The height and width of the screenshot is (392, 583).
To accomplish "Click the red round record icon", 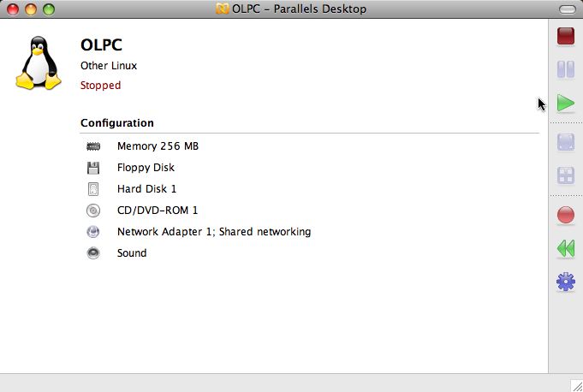I will pos(565,216).
